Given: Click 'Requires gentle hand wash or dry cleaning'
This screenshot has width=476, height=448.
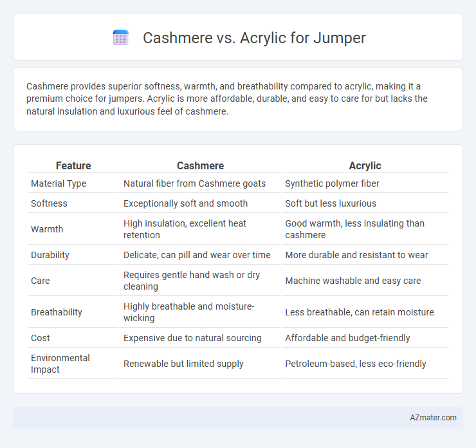Looking at the screenshot, I should 192,281.
